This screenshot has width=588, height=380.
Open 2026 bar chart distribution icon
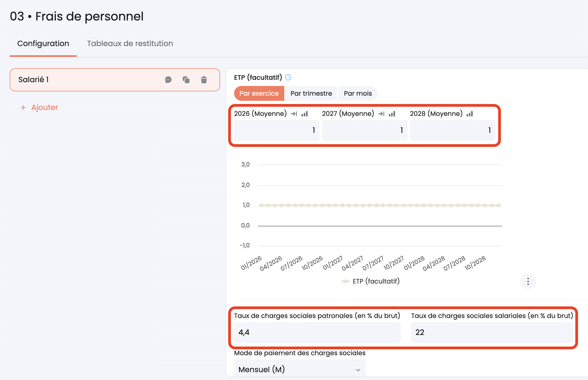305,114
